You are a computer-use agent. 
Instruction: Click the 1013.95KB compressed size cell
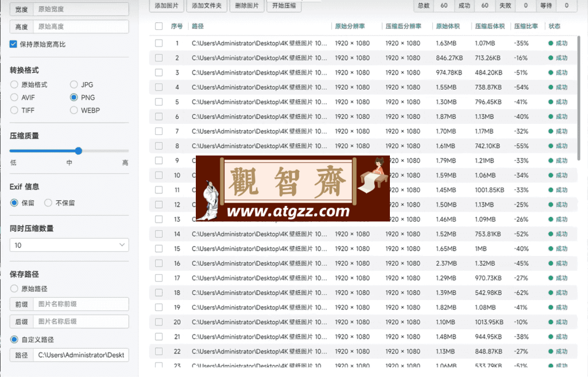point(489,322)
